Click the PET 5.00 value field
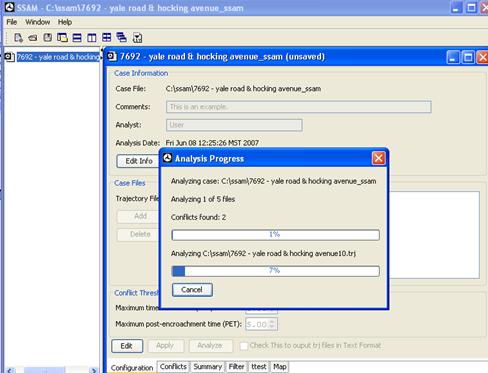The height and width of the screenshot is (373, 488). pos(257,324)
